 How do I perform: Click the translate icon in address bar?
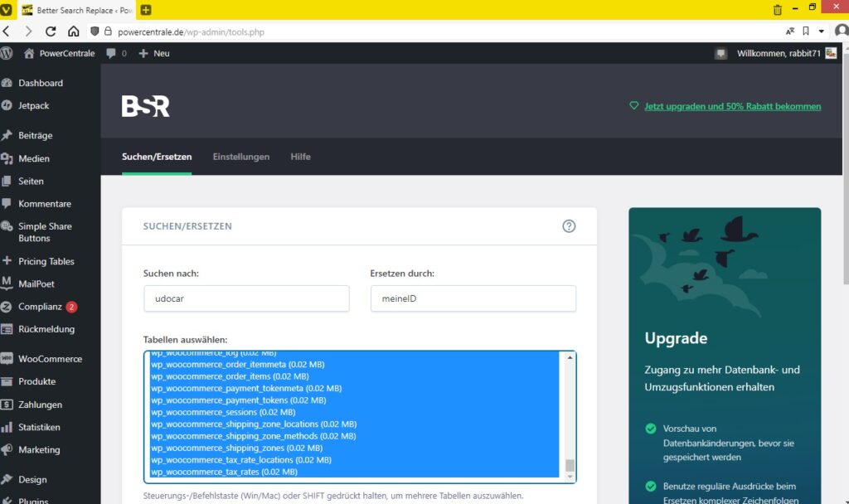(790, 31)
